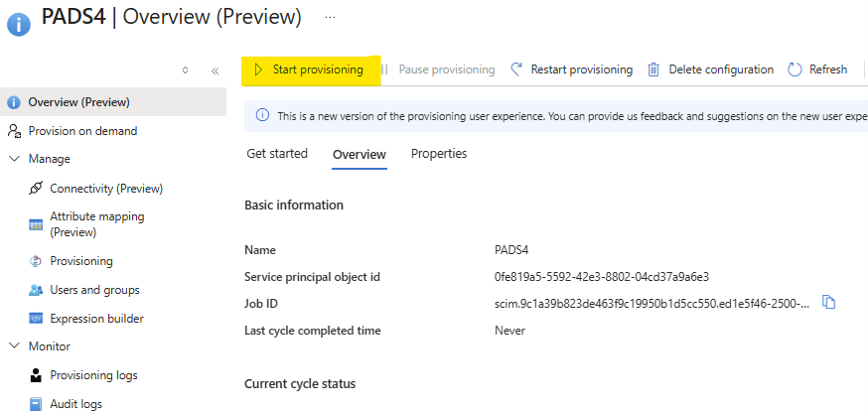
Task: Click the Manage section label
Action: click(x=50, y=159)
